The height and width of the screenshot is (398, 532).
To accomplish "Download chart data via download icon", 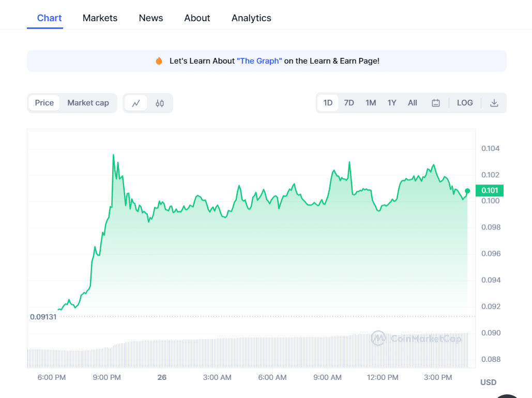I will tap(494, 103).
